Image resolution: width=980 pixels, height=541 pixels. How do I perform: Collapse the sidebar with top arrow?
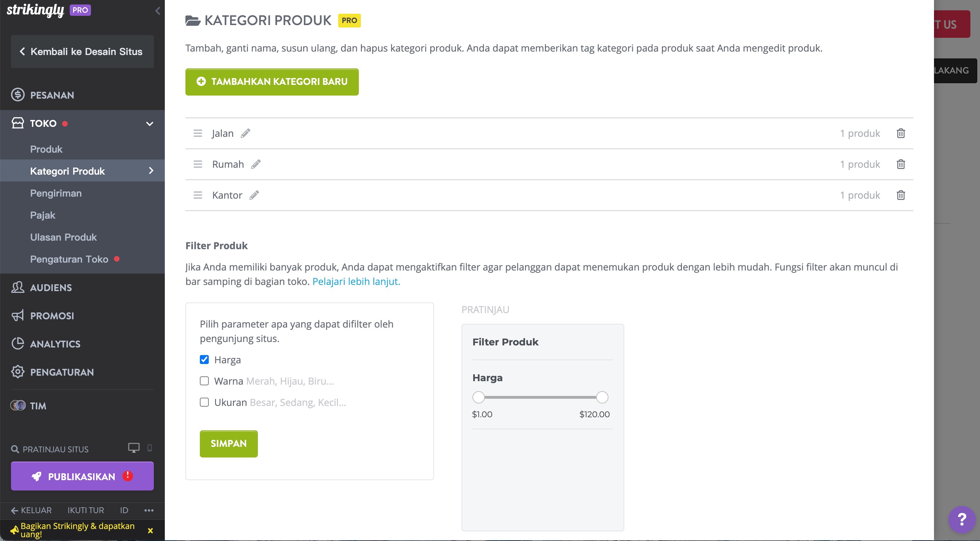(158, 11)
